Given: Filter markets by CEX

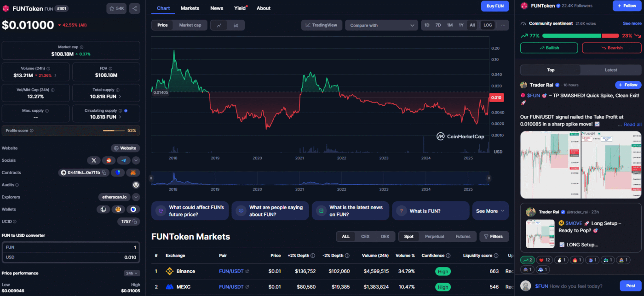Looking at the screenshot, I should pyautogui.click(x=365, y=237).
